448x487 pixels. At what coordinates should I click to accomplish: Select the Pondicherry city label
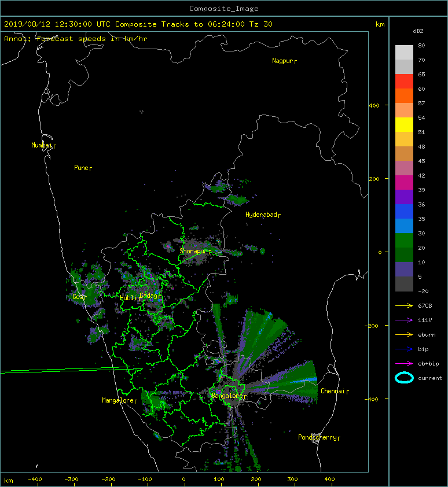(x=317, y=437)
